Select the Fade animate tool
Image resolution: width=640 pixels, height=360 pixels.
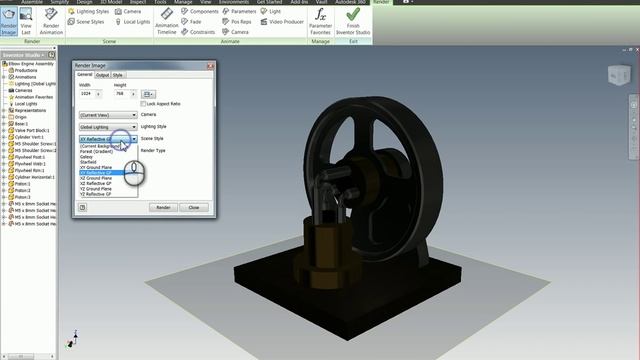[x=191, y=22]
